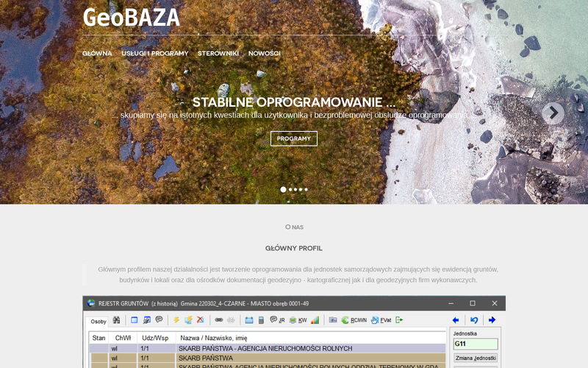Select the first (active) slider dot

(x=283, y=190)
